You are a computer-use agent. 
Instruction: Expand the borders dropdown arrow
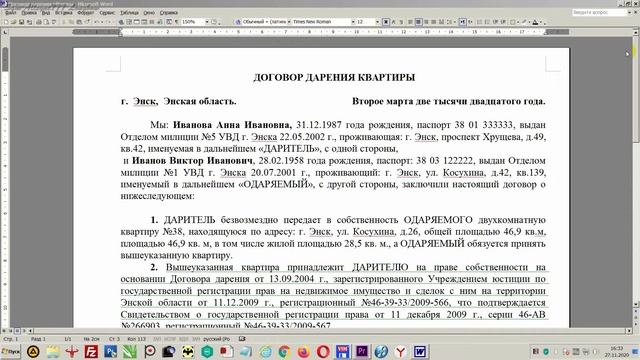pos(518,22)
